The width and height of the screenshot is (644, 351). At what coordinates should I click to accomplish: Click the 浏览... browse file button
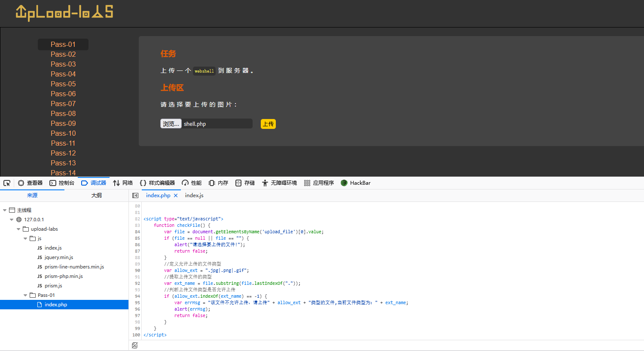click(171, 124)
